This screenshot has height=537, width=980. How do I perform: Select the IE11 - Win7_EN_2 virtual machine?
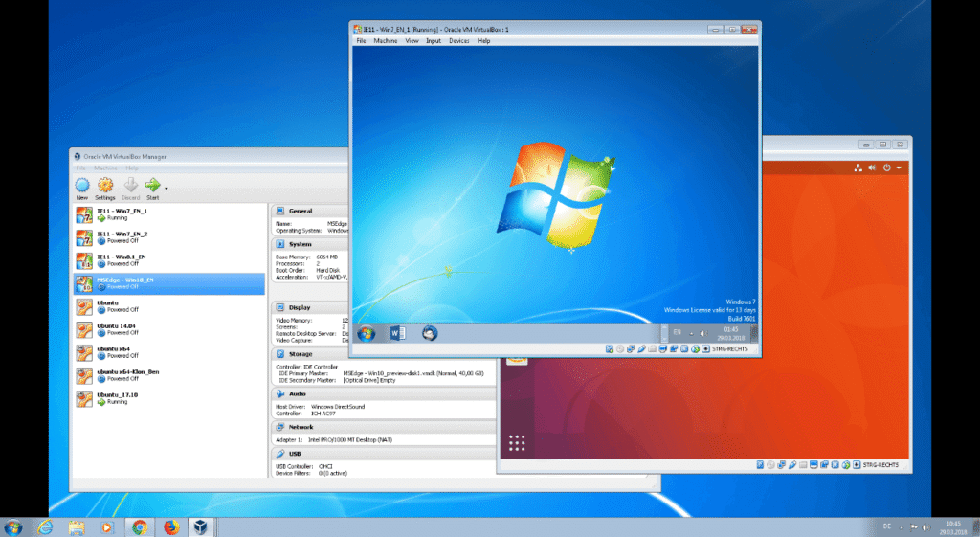coord(124,236)
